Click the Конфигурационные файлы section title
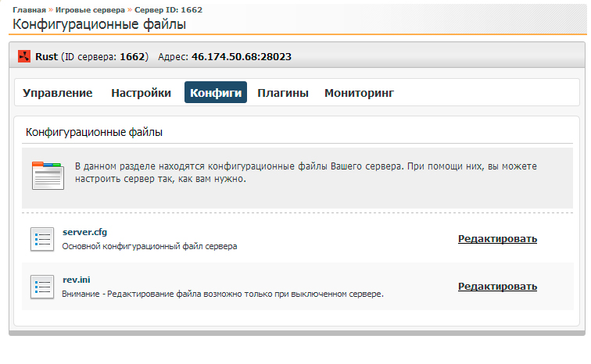 tap(95, 133)
